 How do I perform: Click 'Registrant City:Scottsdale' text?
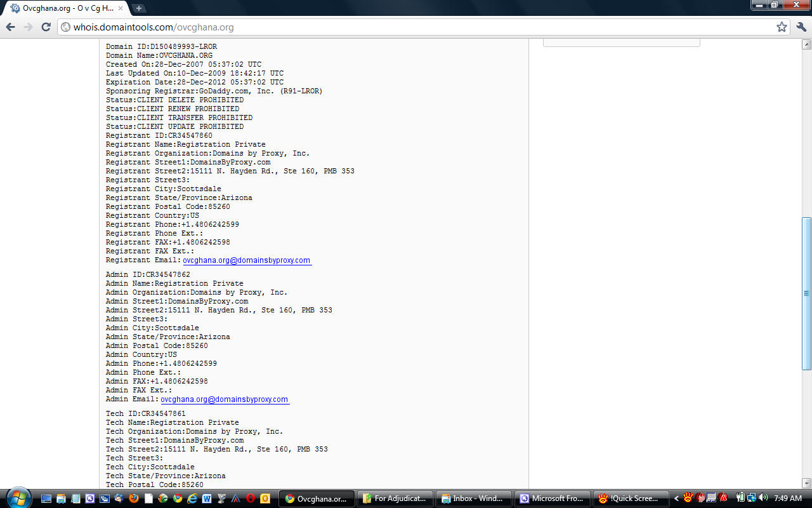point(164,189)
